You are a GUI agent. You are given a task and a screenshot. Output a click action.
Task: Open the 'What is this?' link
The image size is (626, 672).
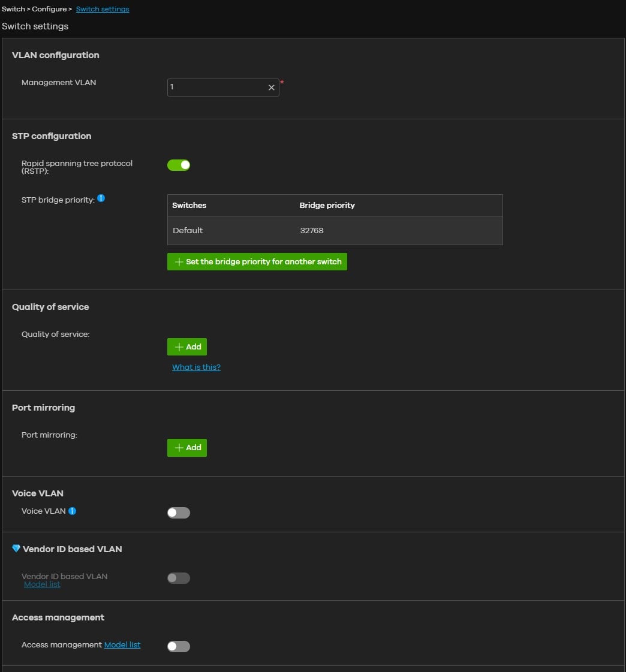click(196, 367)
